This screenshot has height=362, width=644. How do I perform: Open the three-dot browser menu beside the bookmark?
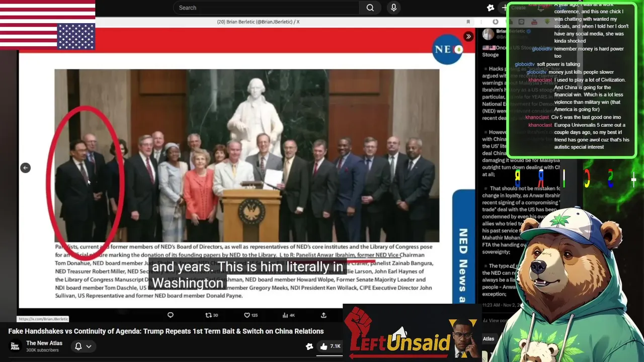point(481,22)
